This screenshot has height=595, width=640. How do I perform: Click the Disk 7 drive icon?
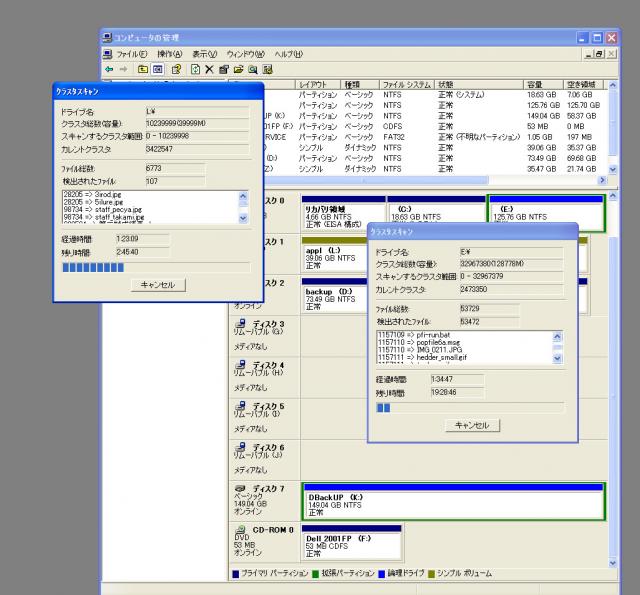coord(239,486)
